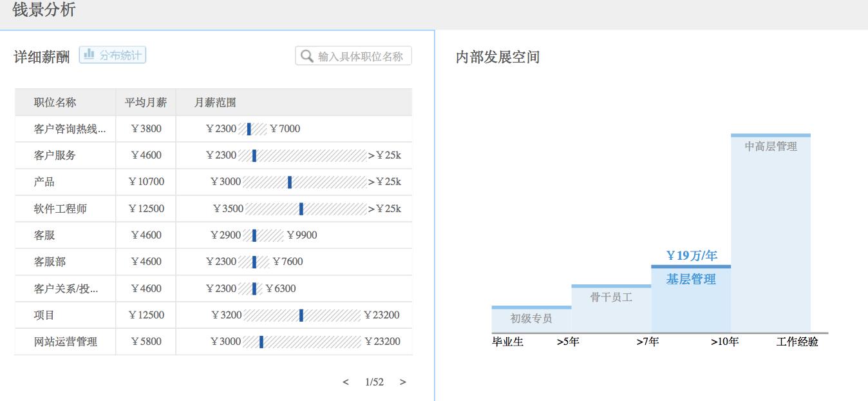Focus the 输入具体职位名称 search field
The image size is (868, 401).
[354, 56]
